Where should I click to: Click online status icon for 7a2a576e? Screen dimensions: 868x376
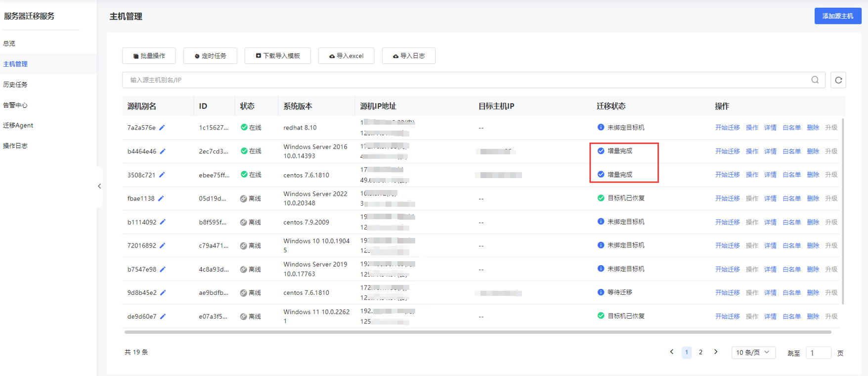[x=244, y=127]
